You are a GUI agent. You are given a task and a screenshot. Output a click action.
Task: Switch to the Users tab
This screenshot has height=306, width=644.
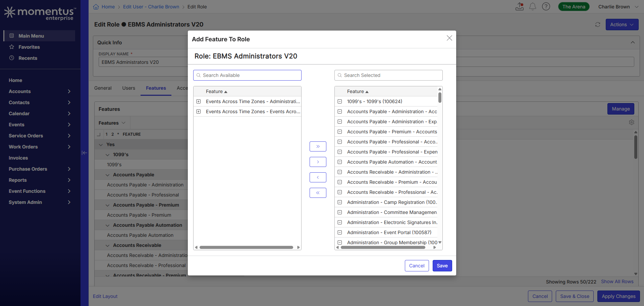tap(129, 88)
